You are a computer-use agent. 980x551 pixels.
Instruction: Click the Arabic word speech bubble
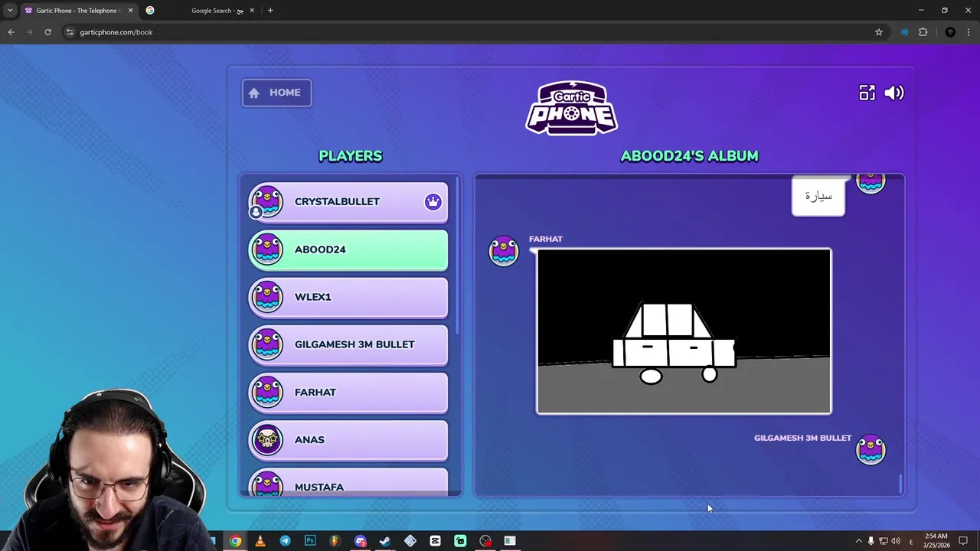[x=818, y=196]
